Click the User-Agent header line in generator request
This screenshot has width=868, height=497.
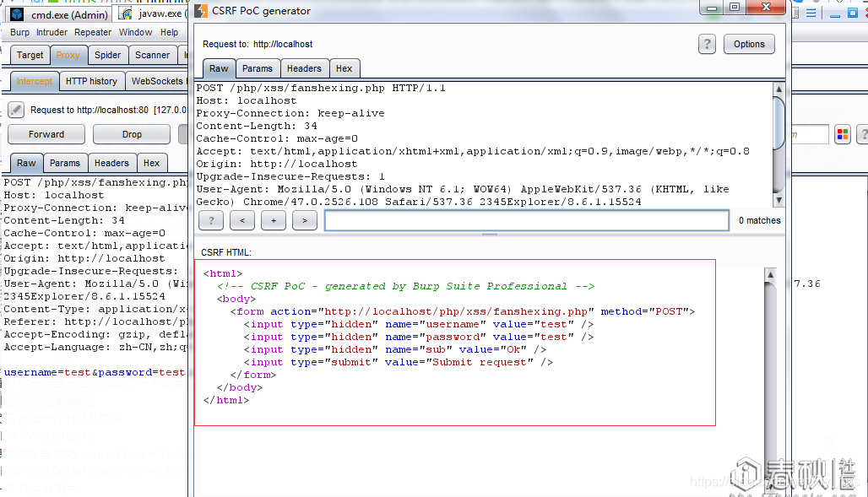[463, 196]
